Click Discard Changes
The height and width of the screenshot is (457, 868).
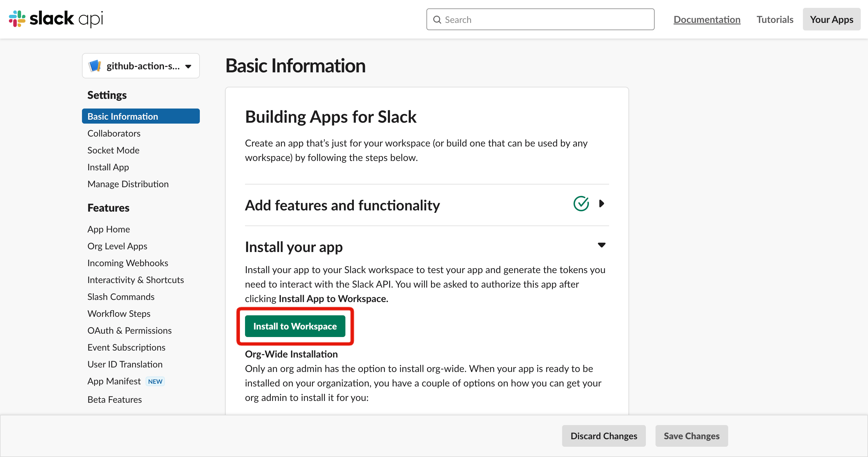click(603, 436)
